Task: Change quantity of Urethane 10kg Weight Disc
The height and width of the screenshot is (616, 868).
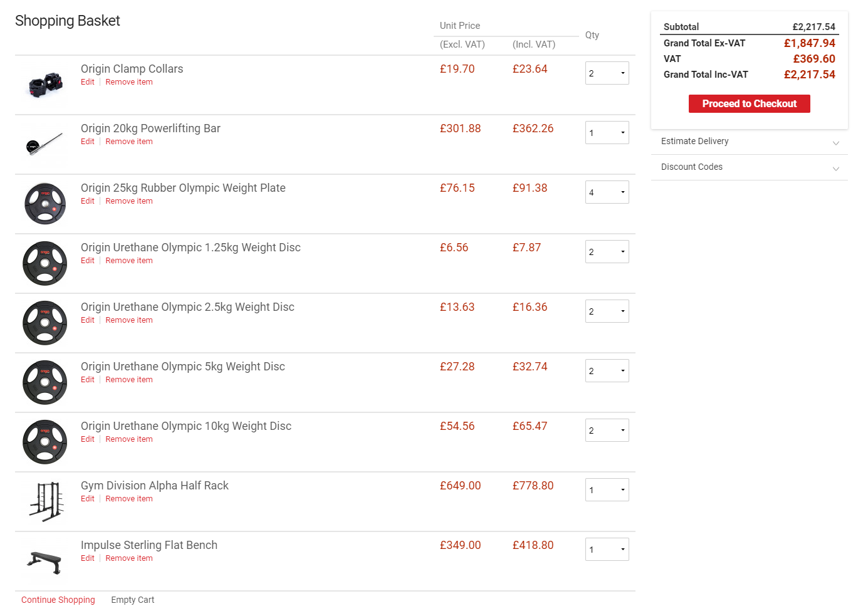Action: point(607,431)
